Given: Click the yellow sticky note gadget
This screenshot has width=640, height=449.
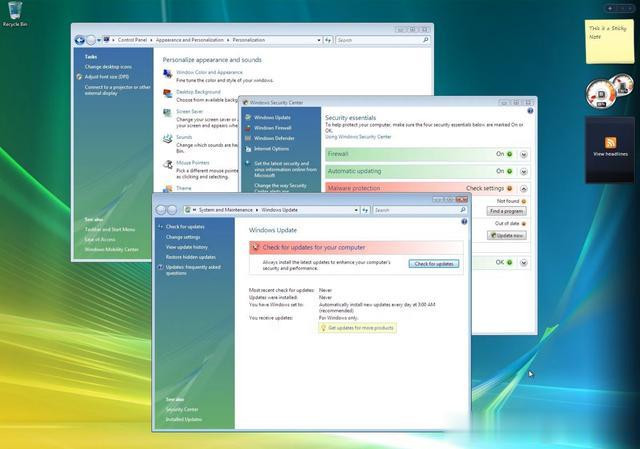Looking at the screenshot, I should (610, 41).
